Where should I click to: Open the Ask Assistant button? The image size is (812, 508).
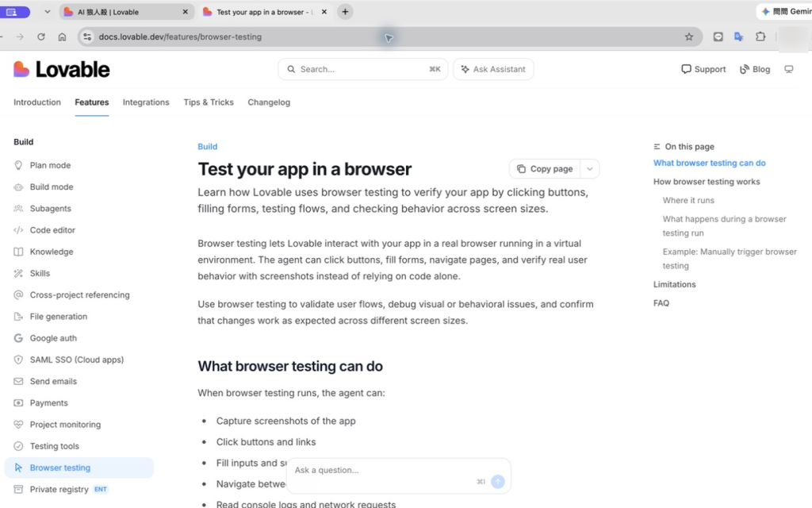coord(493,70)
